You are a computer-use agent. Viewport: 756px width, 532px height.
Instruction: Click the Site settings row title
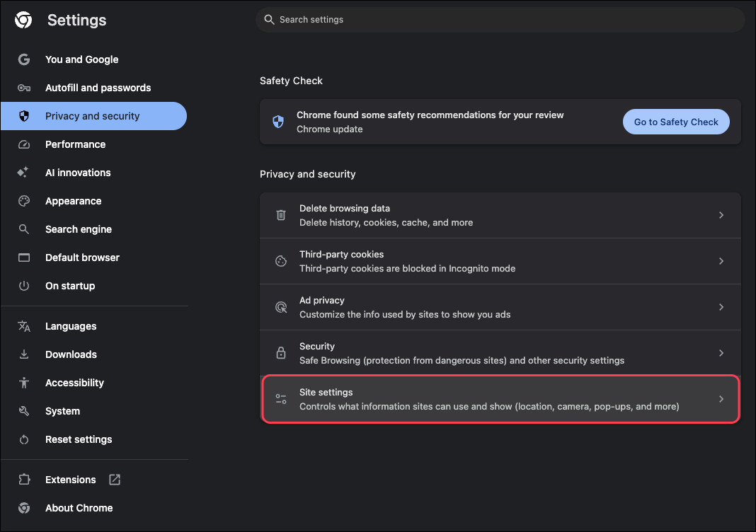pyautogui.click(x=326, y=392)
